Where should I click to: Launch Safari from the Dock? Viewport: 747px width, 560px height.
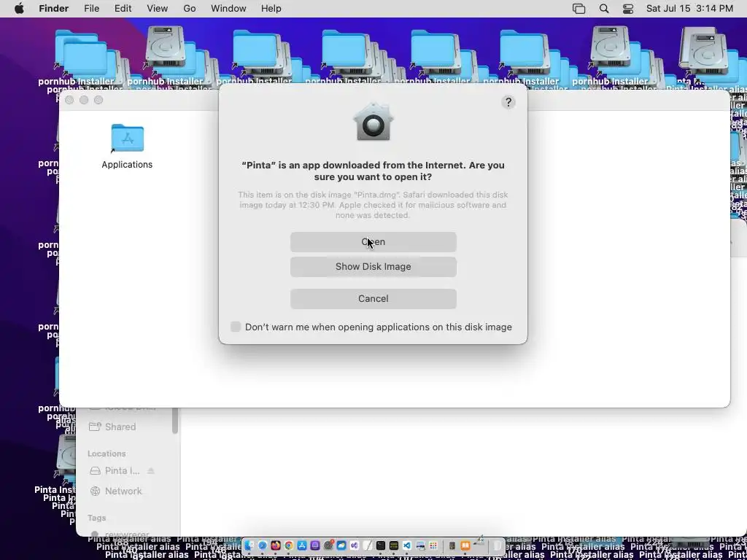(x=263, y=545)
